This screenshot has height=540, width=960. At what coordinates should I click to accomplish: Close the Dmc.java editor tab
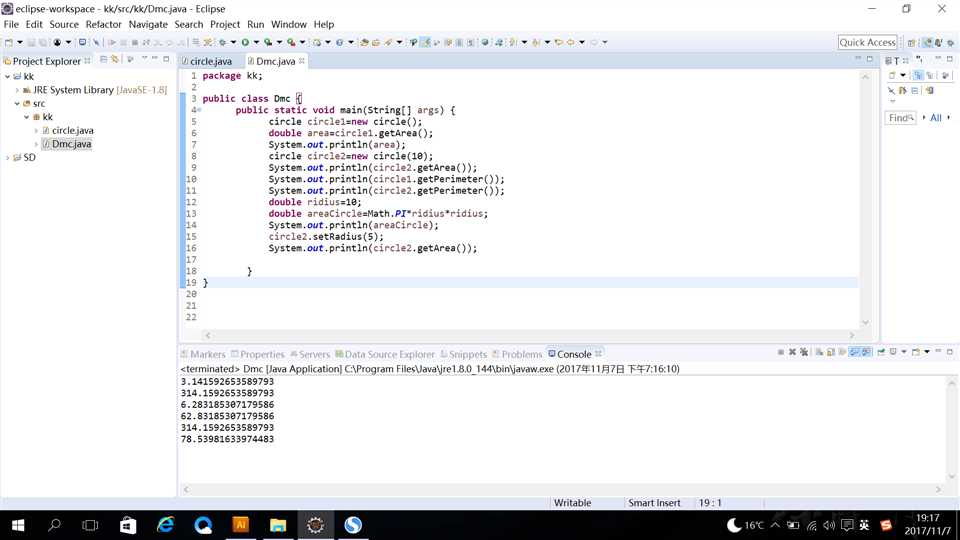[302, 61]
